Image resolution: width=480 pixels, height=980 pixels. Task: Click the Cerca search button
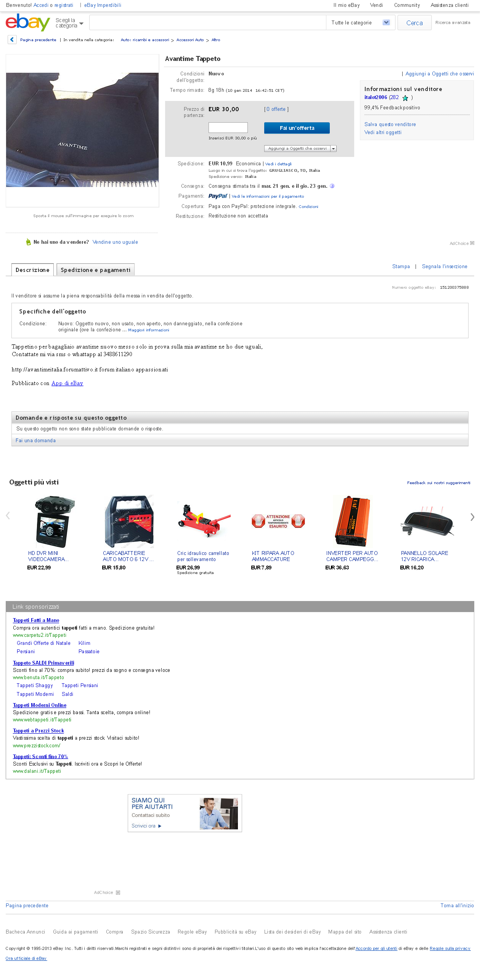point(414,23)
